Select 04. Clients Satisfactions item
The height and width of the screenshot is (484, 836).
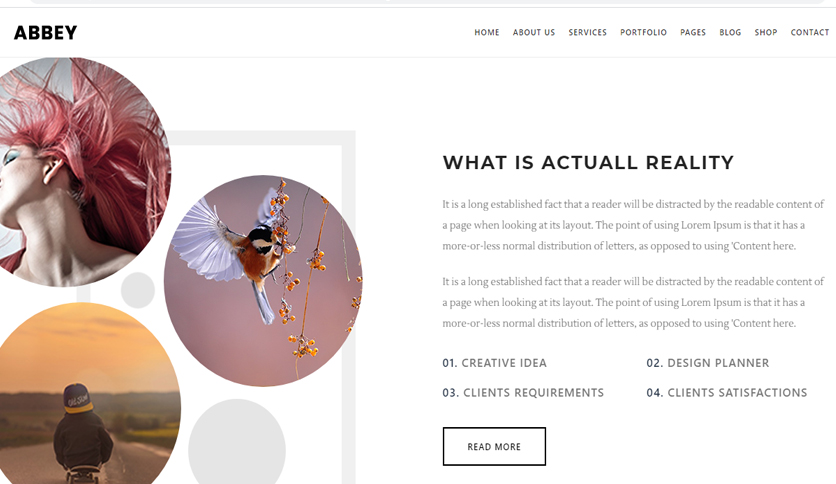[727, 393]
